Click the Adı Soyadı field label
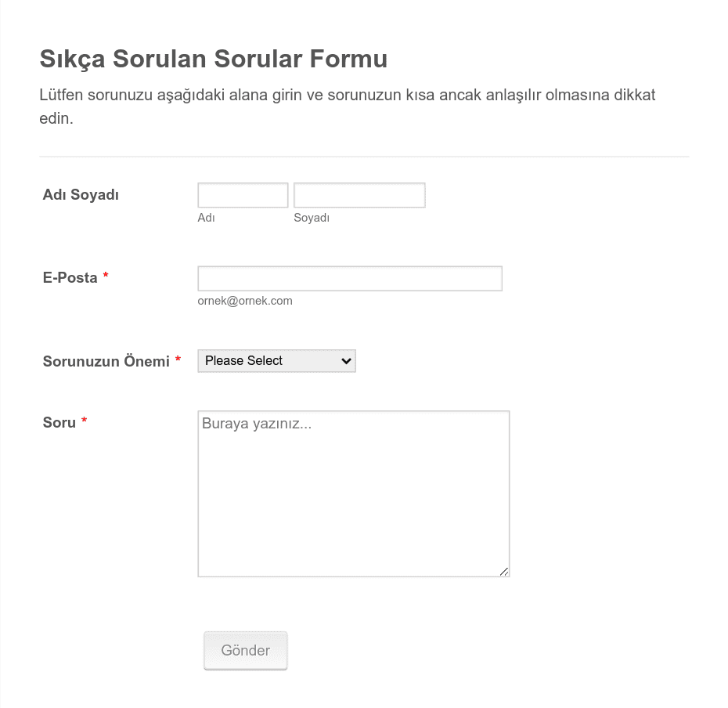 pyautogui.click(x=81, y=195)
